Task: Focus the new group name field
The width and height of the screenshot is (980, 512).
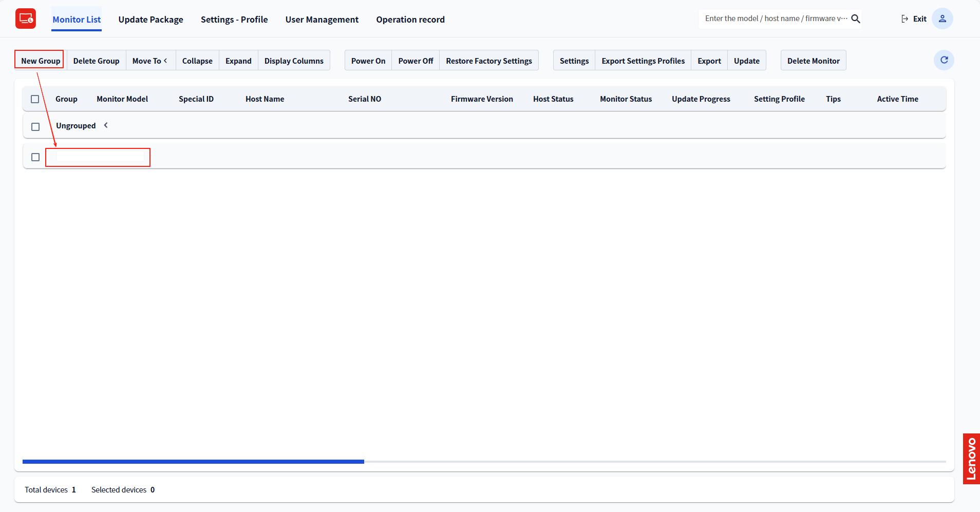Action: tap(100, 157)
